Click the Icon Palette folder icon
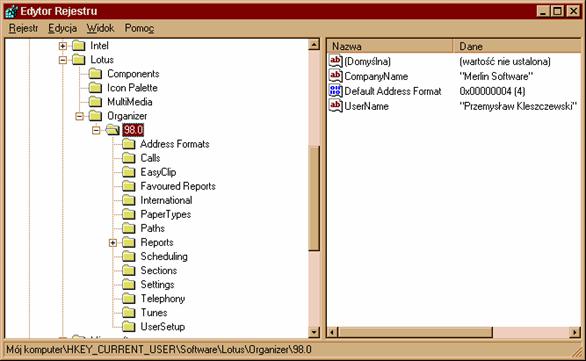 (x=95, y=88)
